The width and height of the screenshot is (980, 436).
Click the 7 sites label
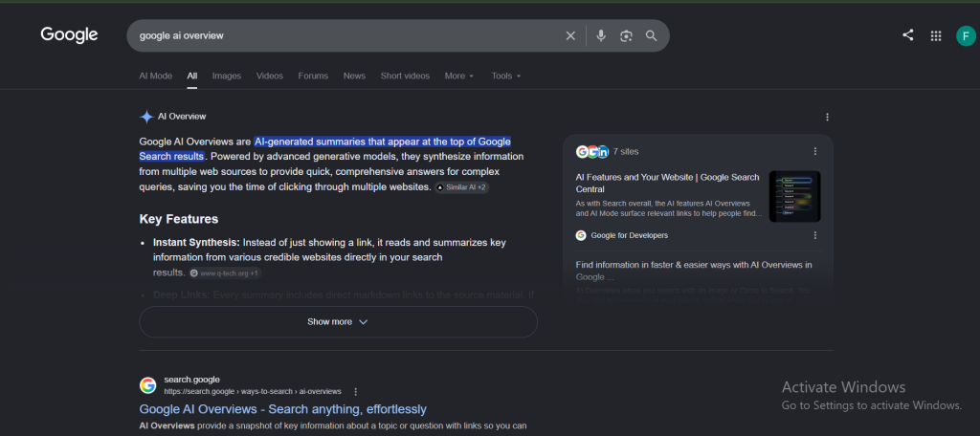(626, 151)
